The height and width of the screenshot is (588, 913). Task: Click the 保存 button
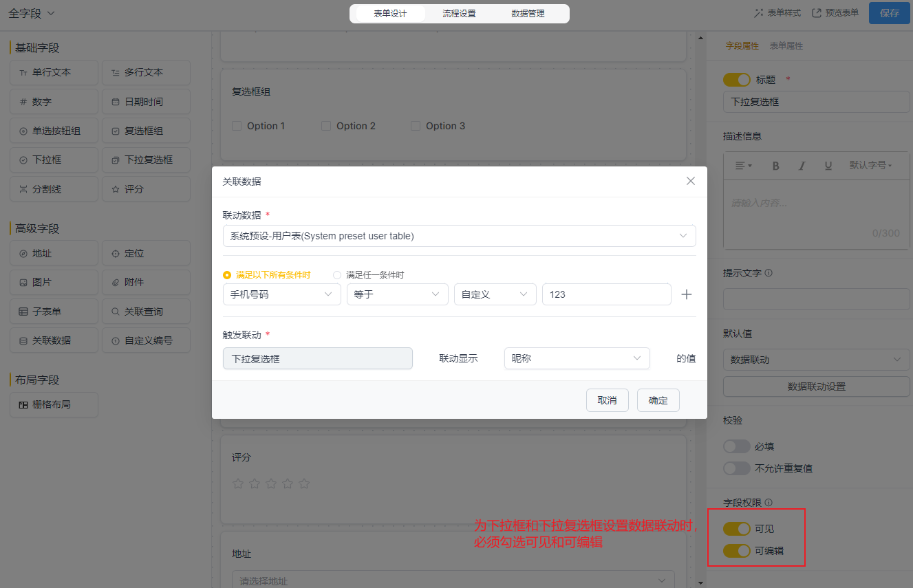point(890,13)
